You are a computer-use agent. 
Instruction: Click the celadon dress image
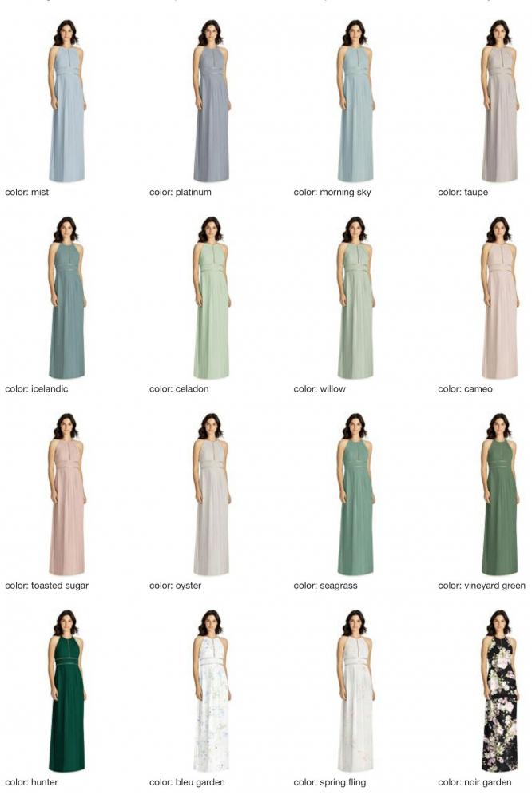point(211,298)
